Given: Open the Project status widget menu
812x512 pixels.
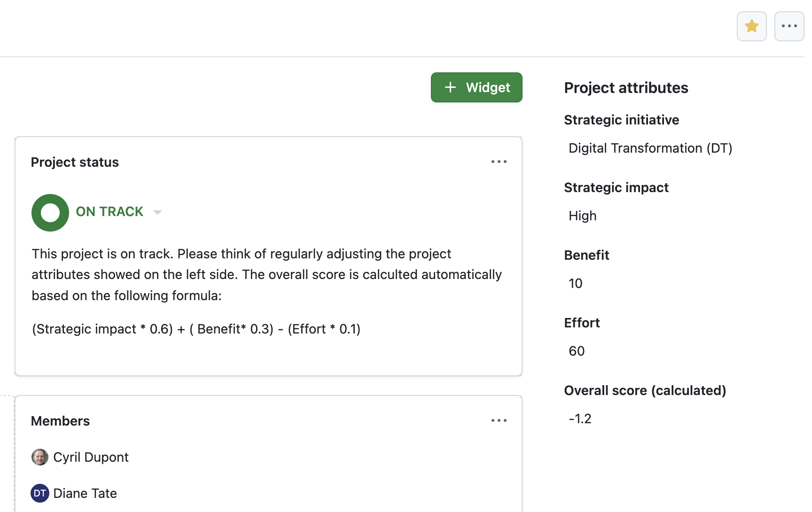Looking at the screenshot, I should (x=499, y=162).
